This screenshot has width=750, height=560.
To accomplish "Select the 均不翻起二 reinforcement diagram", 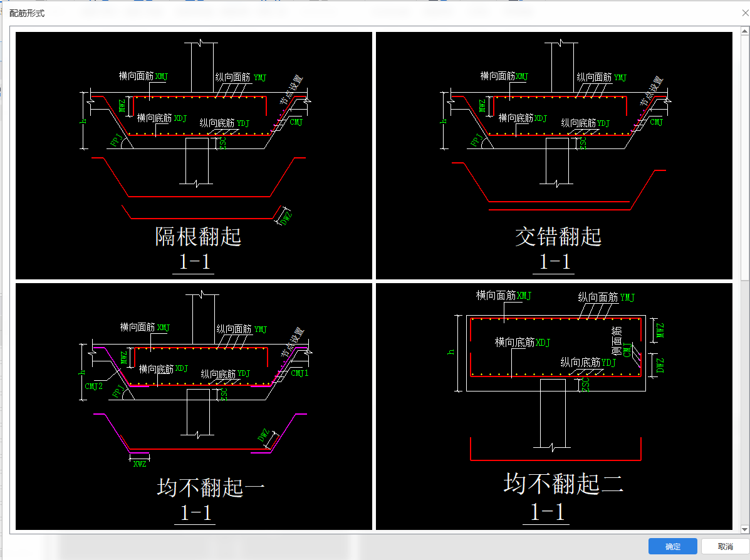I will [x=554, y=407].
